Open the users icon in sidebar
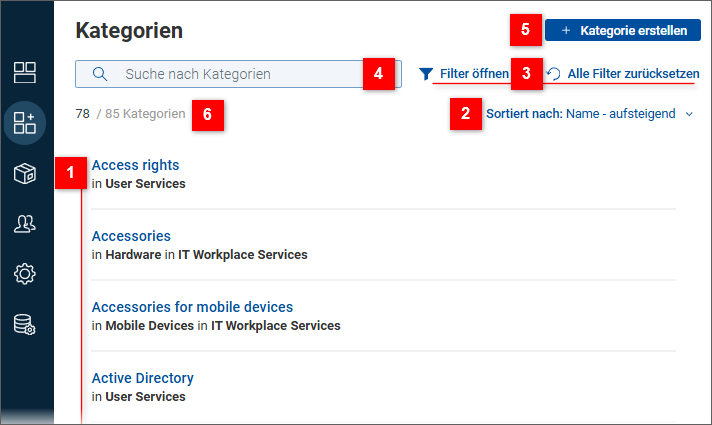The image size is (712, 425). 25,224
